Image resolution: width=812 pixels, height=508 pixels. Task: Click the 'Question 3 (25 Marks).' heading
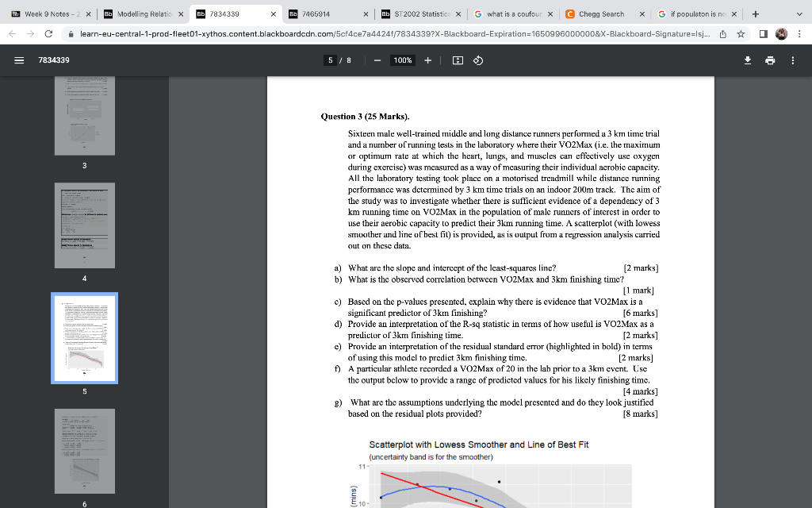pos(365,116)
